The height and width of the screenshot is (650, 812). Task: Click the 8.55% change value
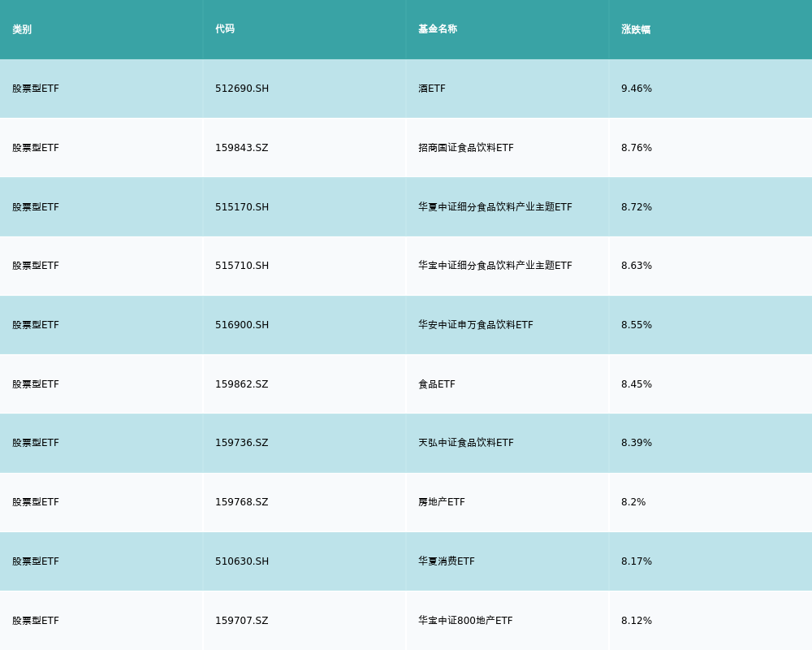tap(637, 325)
